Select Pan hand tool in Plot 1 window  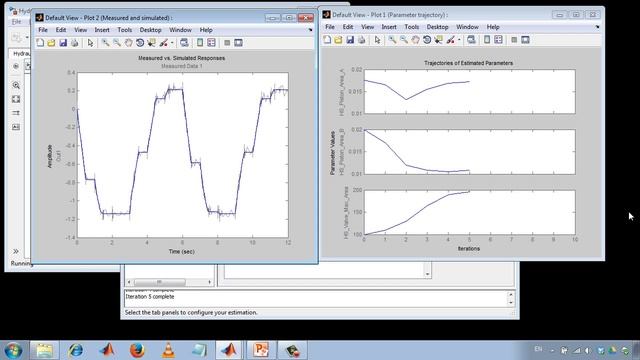pos(416,40)
